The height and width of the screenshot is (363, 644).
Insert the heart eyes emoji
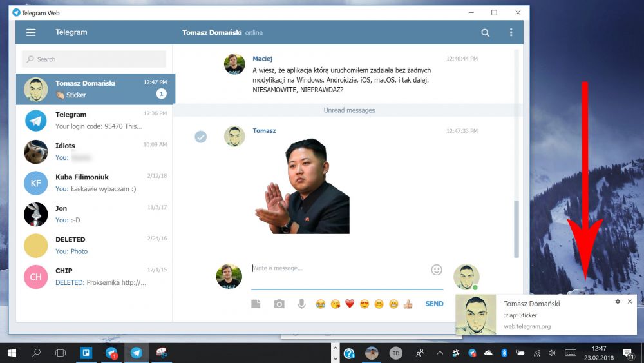[x=365, y=304]
